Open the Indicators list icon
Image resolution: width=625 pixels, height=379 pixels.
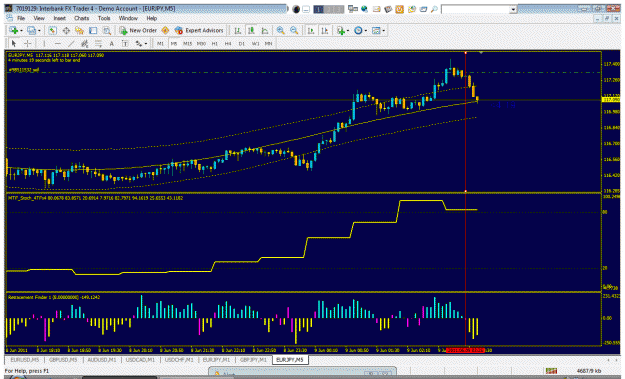point(340,30)
